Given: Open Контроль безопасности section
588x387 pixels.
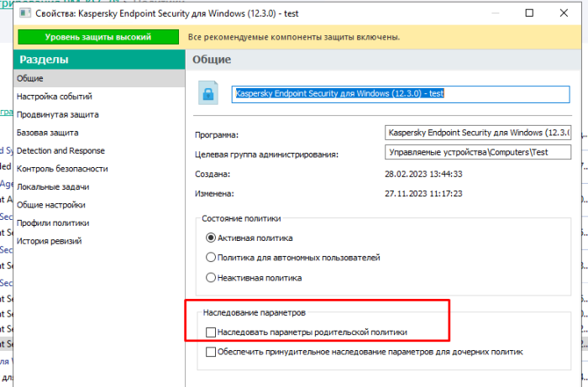Looking at the screenshot, I should tap(99, 169).
